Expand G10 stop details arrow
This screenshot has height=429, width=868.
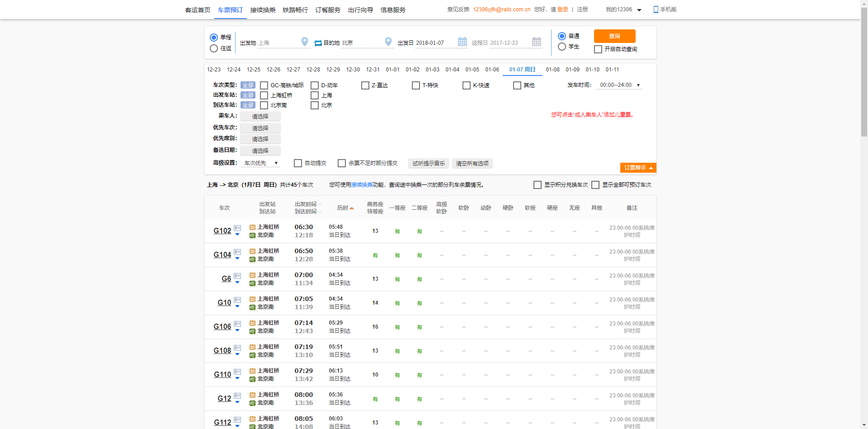tap(237, 306)
